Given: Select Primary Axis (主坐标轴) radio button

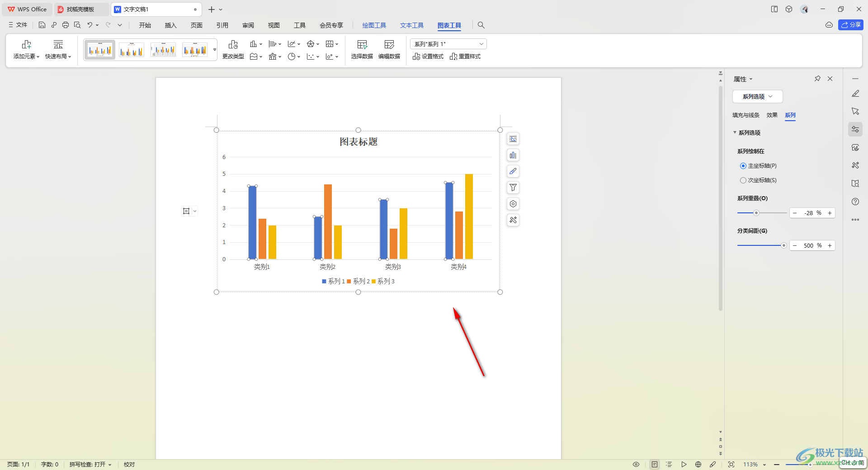Looking at the screenshot, I should [743, 166].
